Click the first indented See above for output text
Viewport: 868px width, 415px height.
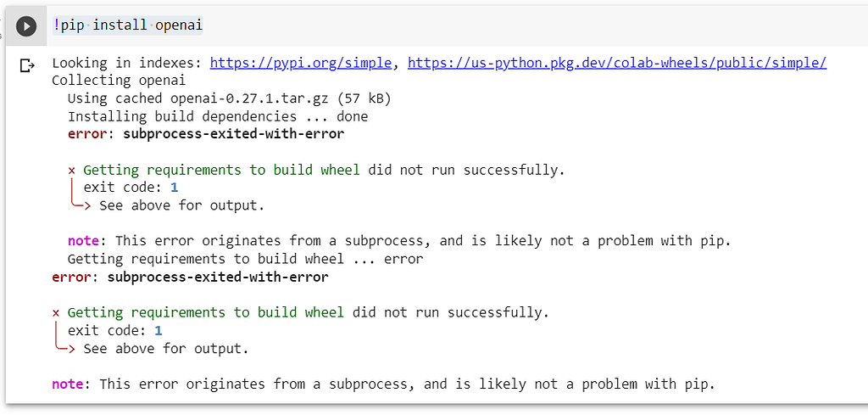[181, 205]
